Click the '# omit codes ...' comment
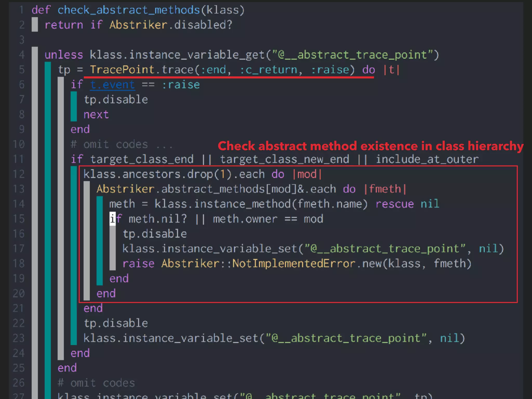 122,144
